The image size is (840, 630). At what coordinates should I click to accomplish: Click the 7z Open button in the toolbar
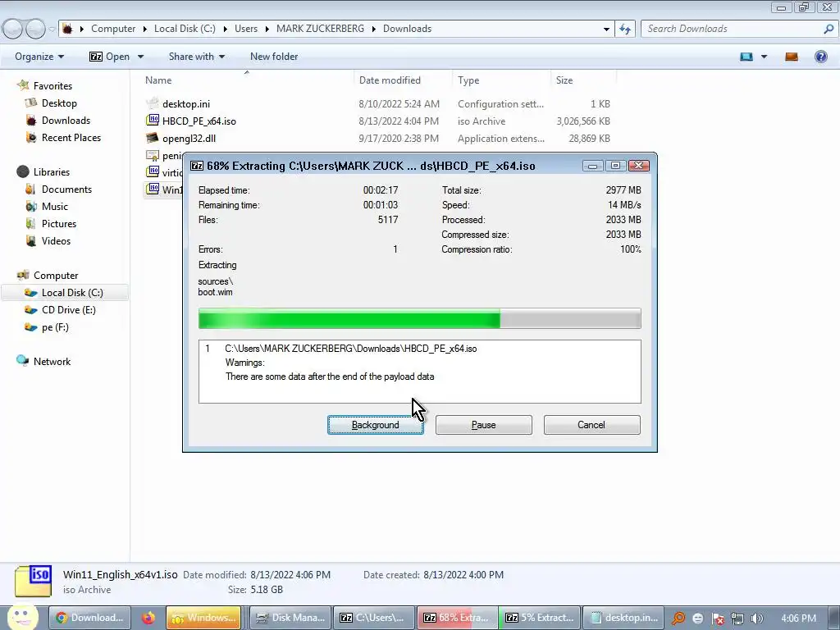point(110,57)
